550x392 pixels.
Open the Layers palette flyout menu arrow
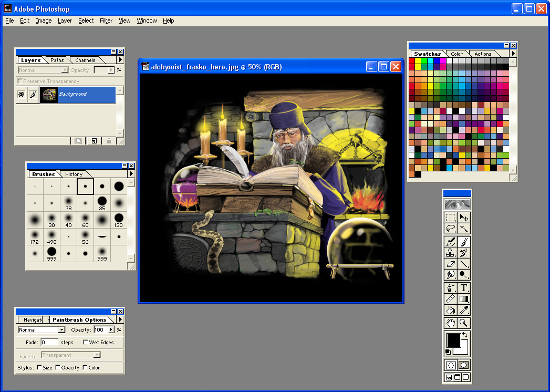pyautogui.click(x=120, y=60)
